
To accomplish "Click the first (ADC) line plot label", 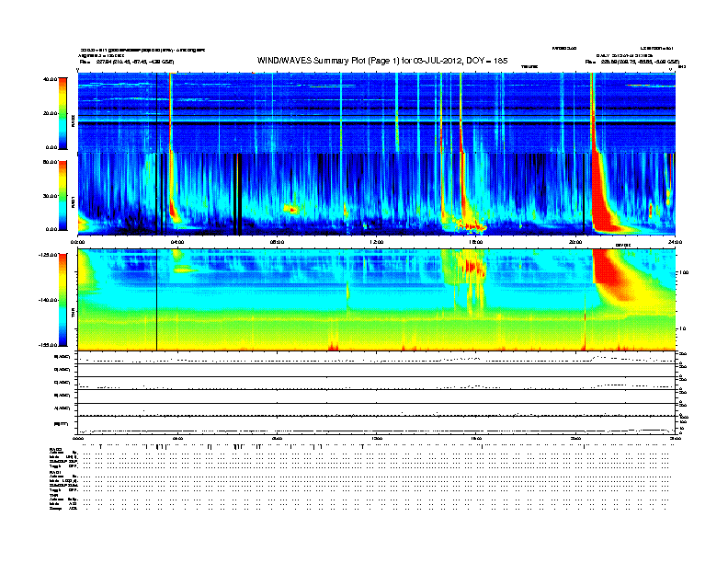I will pyautogui.click(x=63, y=357).
